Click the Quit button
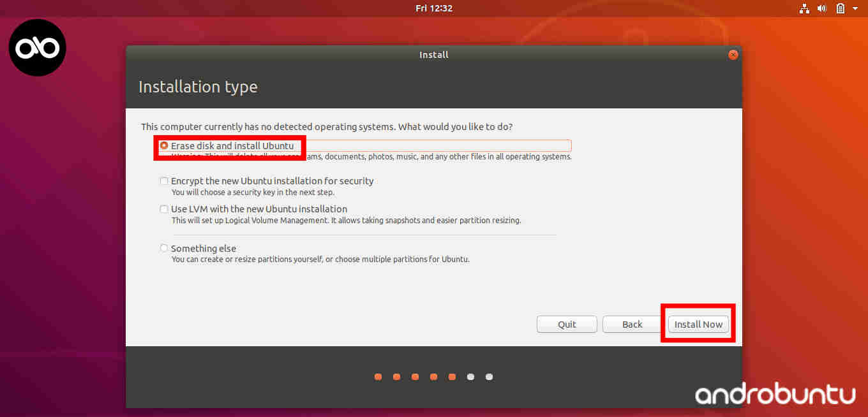Screen dimensions: 868x417 [x=566, y=324]
